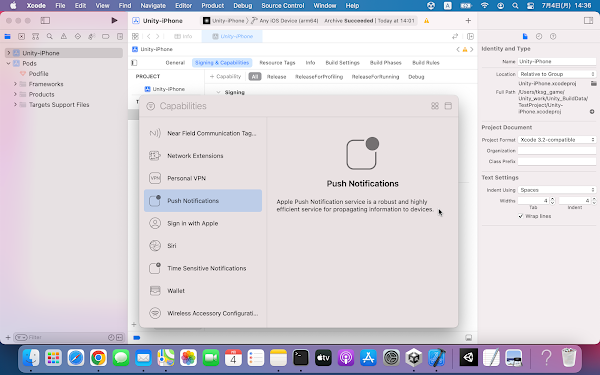Show the Quick Help inspector icon

click(553, 36)
